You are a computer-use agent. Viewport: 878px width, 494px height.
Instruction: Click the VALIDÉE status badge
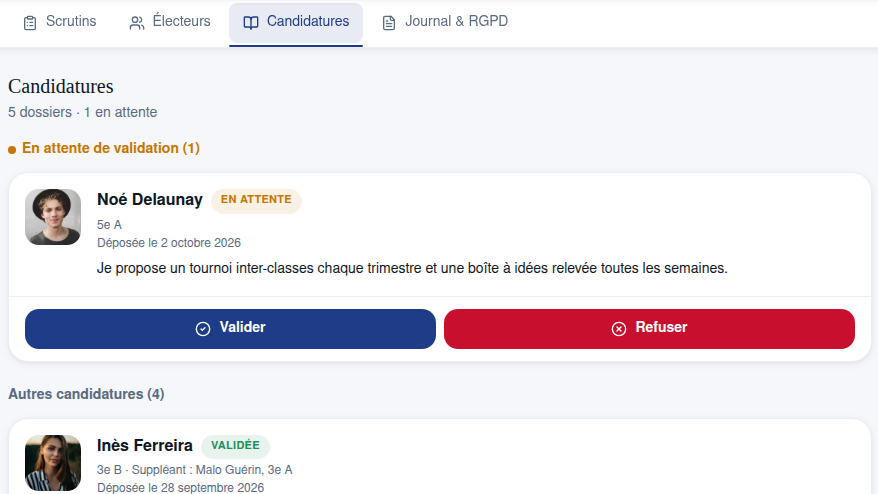pyautogui.click(x=235, y=446)
